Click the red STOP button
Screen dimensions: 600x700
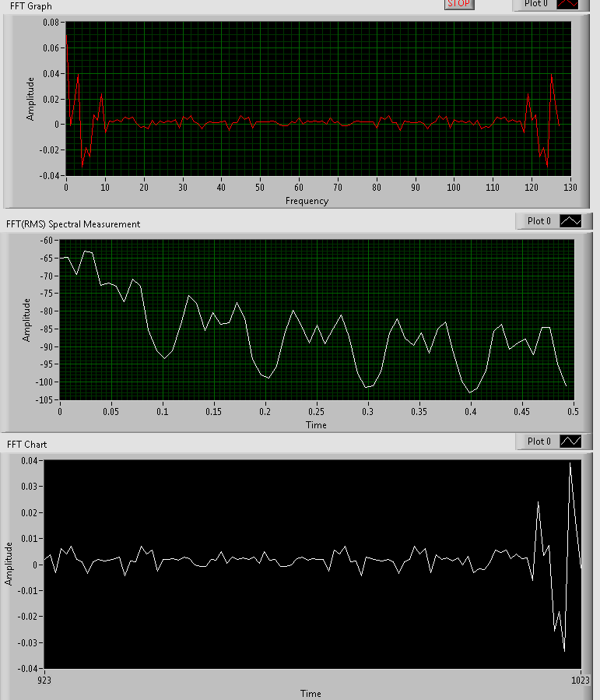[459, 4]
